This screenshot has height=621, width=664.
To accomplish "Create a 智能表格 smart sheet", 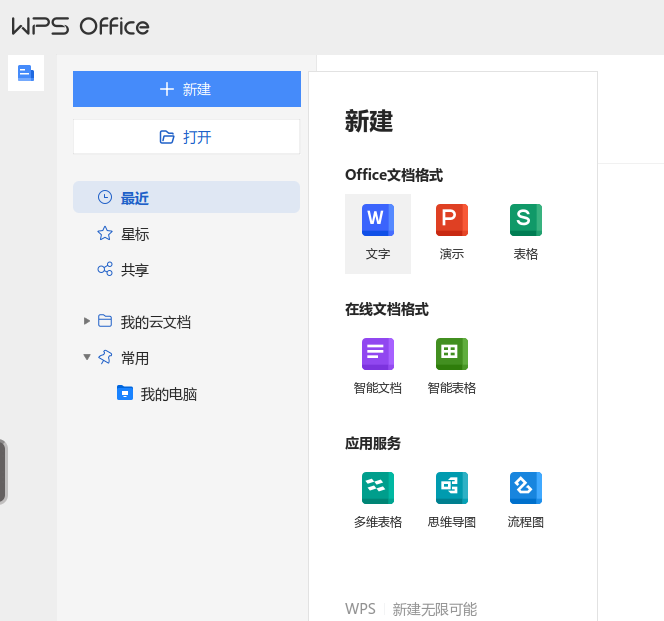I will click(x=452, y=367).
